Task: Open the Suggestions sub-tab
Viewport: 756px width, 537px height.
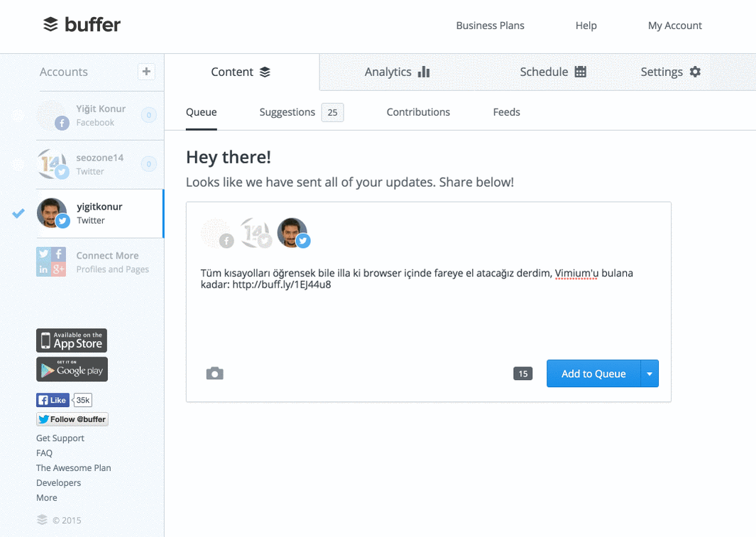Action: tap(287, 112)
